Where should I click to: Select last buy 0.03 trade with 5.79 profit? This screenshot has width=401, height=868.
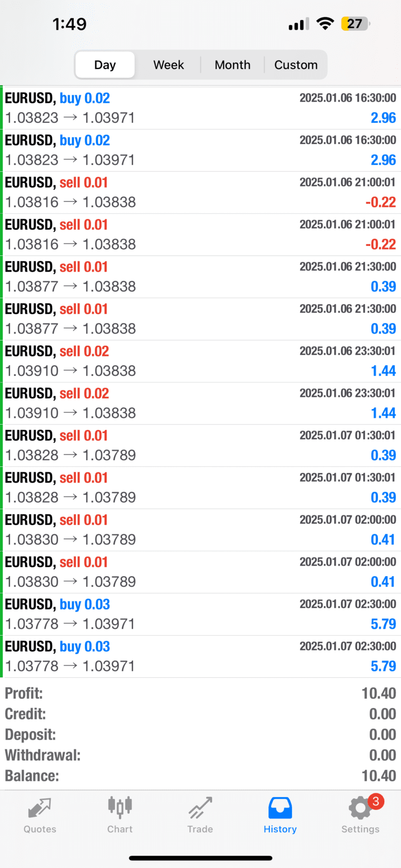pos(200,656)
